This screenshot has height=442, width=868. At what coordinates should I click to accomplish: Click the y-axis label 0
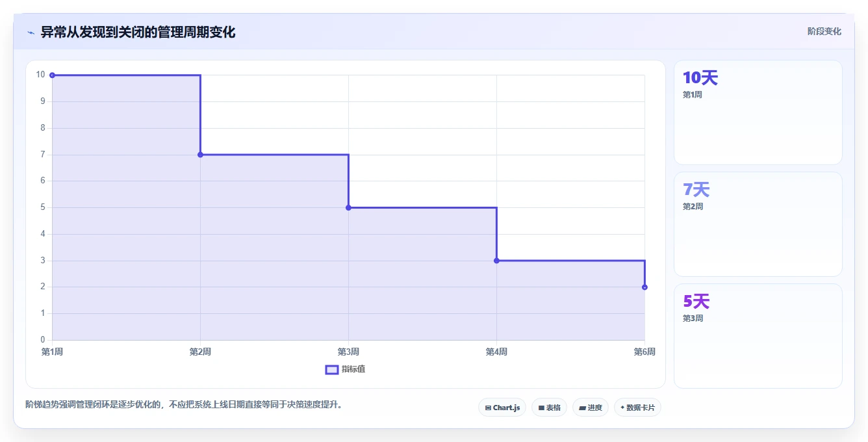click(x=43, y=340)
